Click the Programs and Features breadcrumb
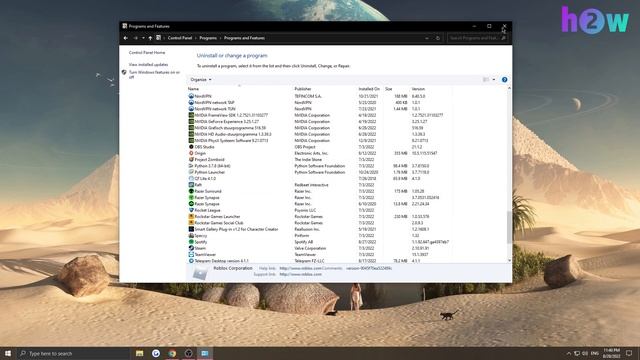Image resolution: width=640 pixels, height=360 pixels. click(244, 38)
